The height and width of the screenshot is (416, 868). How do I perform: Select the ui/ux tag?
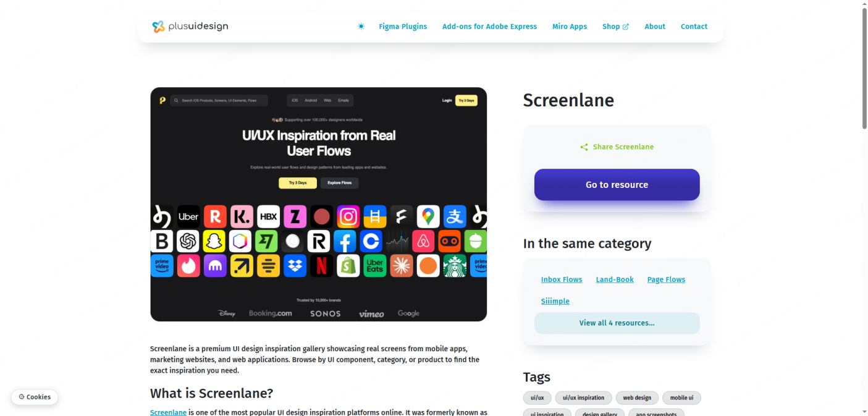(537, 398)
